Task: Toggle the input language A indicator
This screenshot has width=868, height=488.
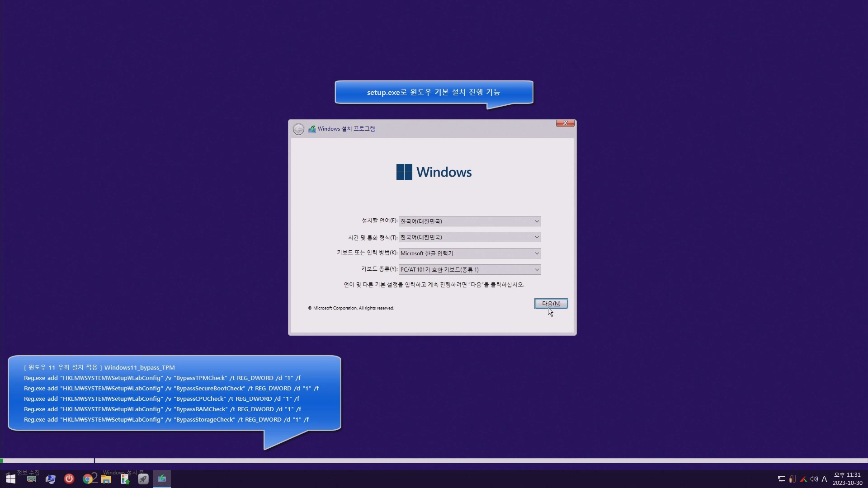Action: pyautogui.click(x=825, y=479)
